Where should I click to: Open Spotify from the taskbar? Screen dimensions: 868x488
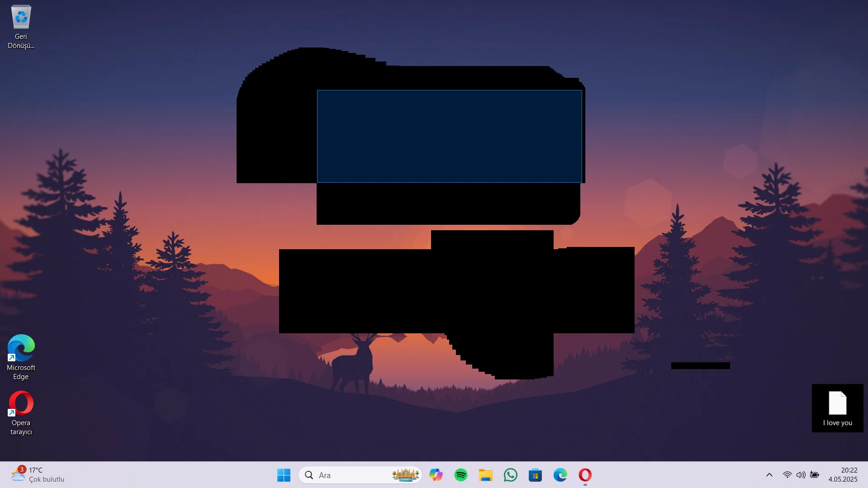(460, 475)
